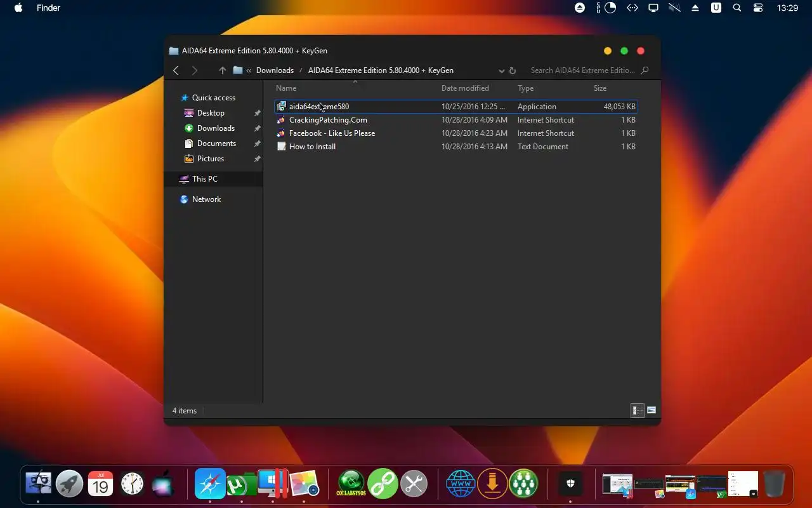Open Spotlight search in menu bar

[737, 8]
